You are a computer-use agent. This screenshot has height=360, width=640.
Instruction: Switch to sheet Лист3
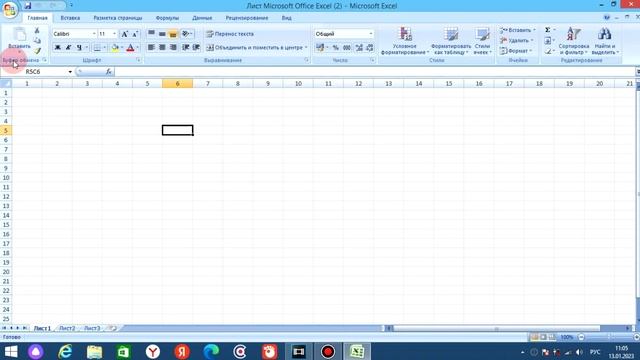tap(92, 328)
